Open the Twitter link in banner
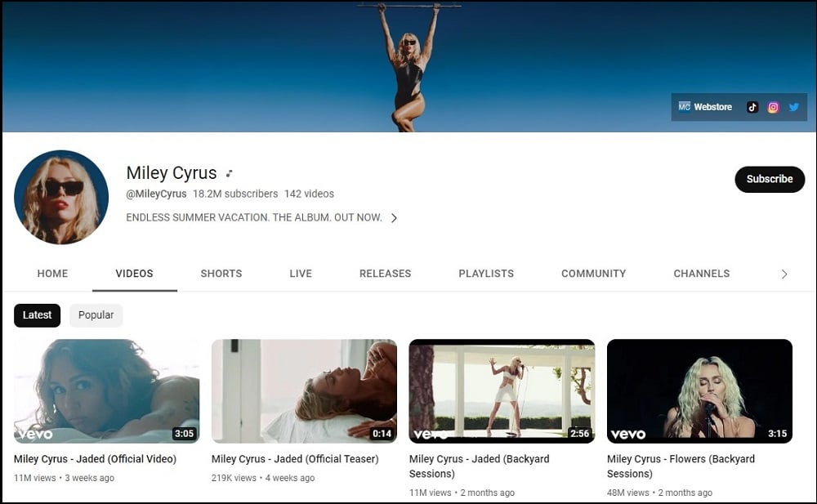This screenshot has width=817, height=504. pyautogui.click(x=793, y=107)
